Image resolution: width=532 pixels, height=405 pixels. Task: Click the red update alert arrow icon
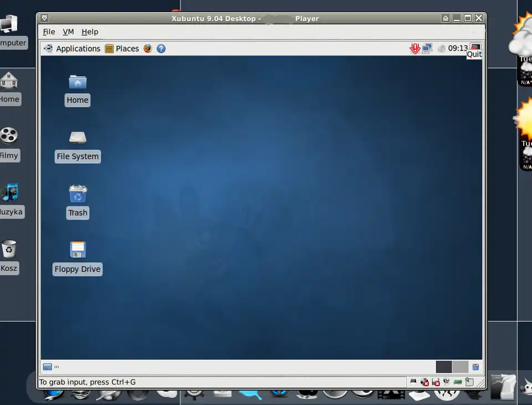pos(414,48)
